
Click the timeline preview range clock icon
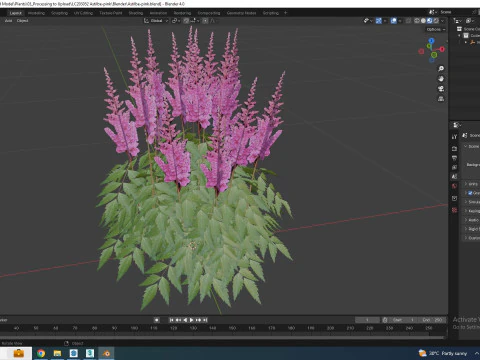click(x=385, y=320)
